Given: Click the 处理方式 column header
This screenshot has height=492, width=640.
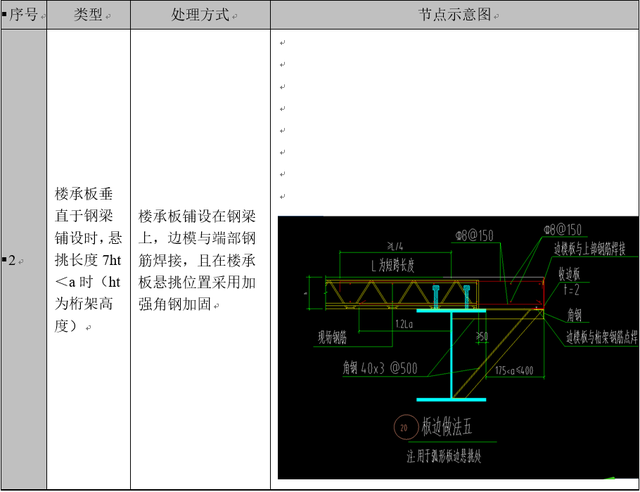Looking at the screenshot, I should click(x=199, y=16).
